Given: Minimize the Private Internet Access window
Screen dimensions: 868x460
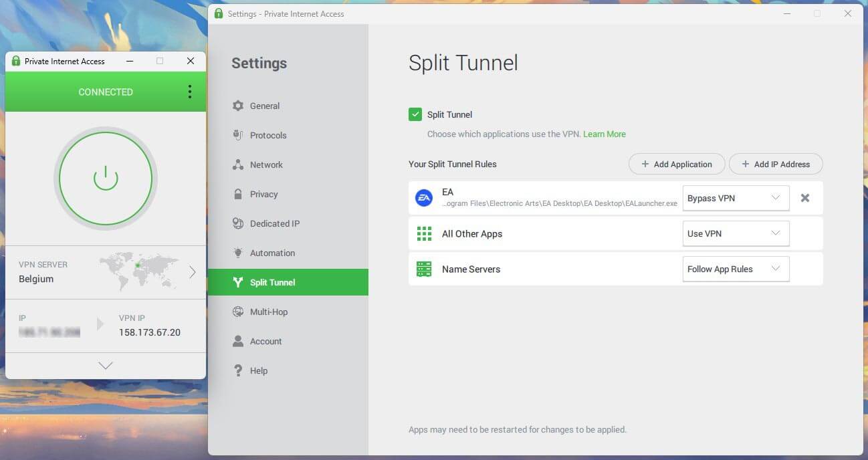Looking at the screenshot, I should (129, 61).
